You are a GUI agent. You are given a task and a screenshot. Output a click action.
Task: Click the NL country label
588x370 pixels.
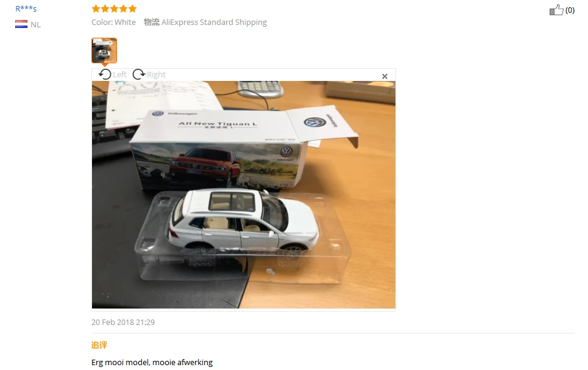coord(35,25)
